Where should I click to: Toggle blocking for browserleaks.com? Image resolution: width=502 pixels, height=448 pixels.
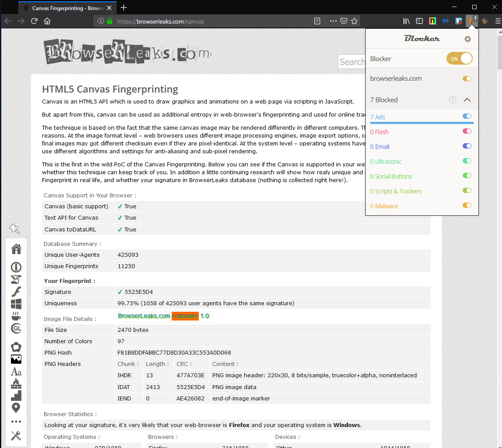[x=467, y=79]
